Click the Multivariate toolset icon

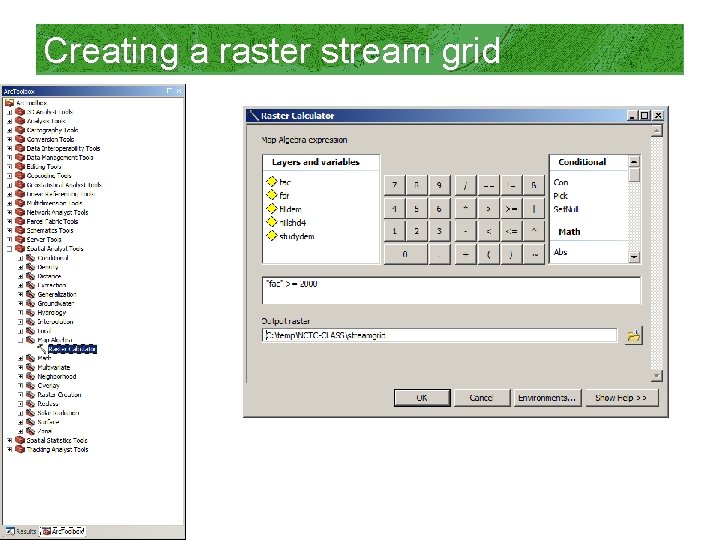tap(30, 367)
